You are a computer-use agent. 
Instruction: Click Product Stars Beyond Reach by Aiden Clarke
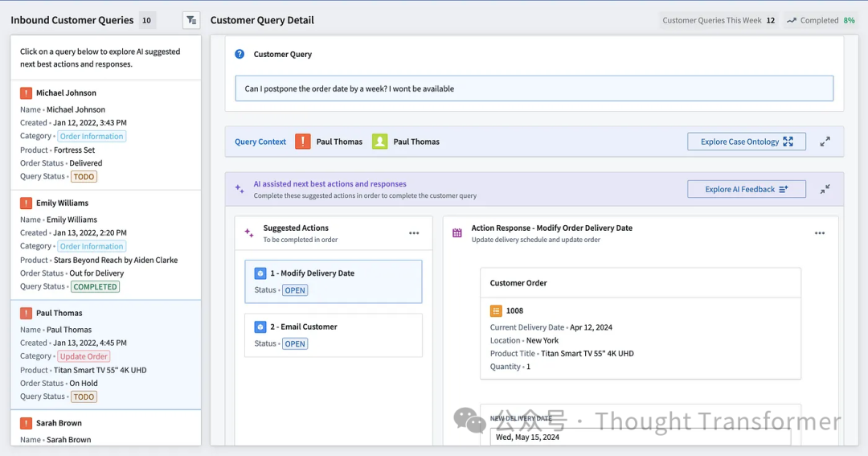pyautogui.click(x=99, y=261)
